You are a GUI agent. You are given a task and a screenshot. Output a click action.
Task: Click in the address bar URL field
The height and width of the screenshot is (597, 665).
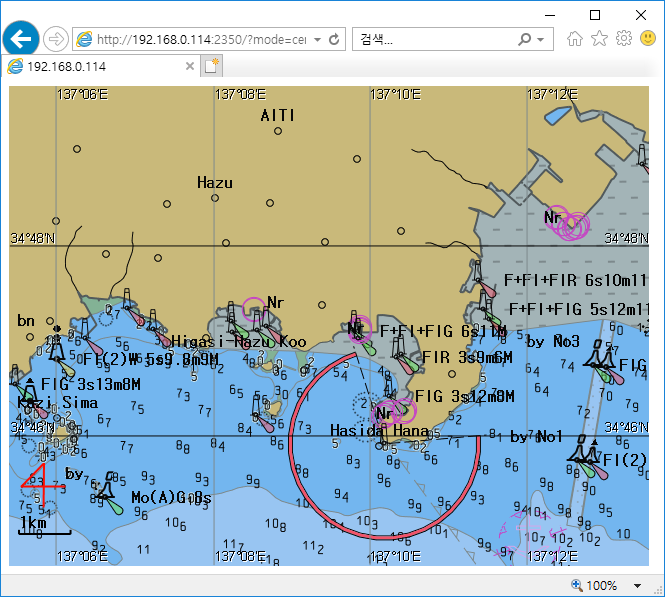tap(200, 40)
